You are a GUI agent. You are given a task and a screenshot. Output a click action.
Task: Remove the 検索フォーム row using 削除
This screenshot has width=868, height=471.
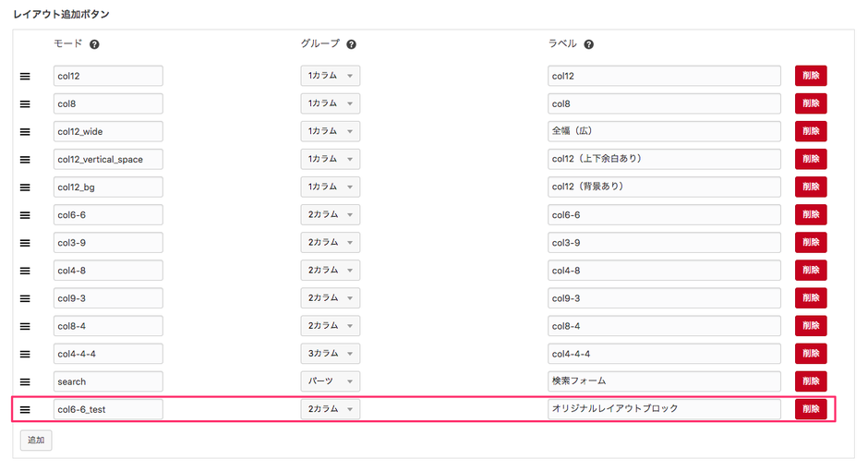810,380
